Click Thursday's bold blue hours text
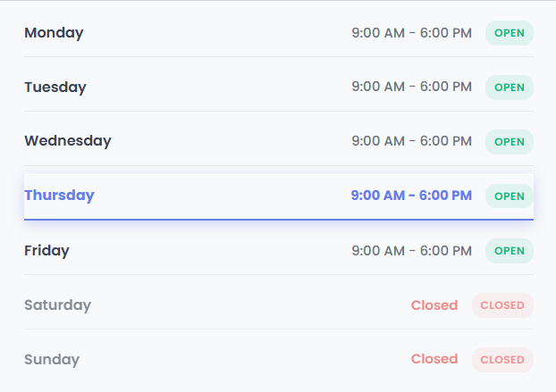 point(411,196)
